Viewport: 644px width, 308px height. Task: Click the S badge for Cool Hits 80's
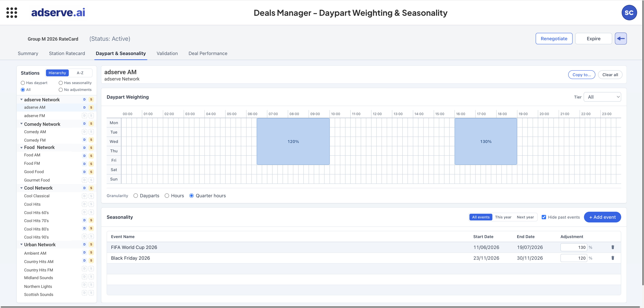coord(91,228)
